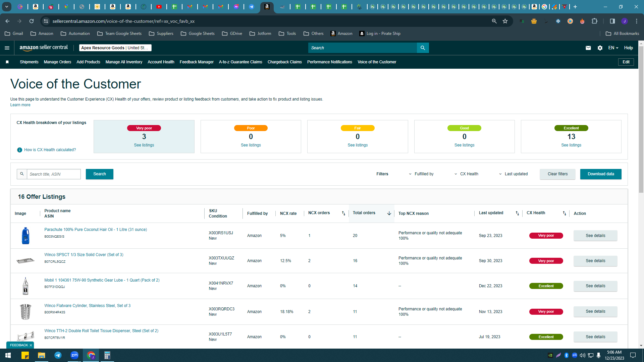Open Performance Notifications

click(330, 62)
